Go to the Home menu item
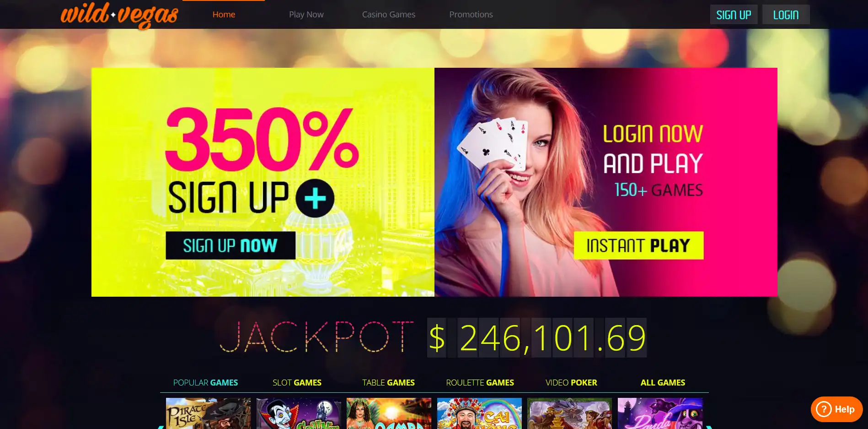Viewport: 868px width, 429px height. pyautogui.click(x=224, y=14)
